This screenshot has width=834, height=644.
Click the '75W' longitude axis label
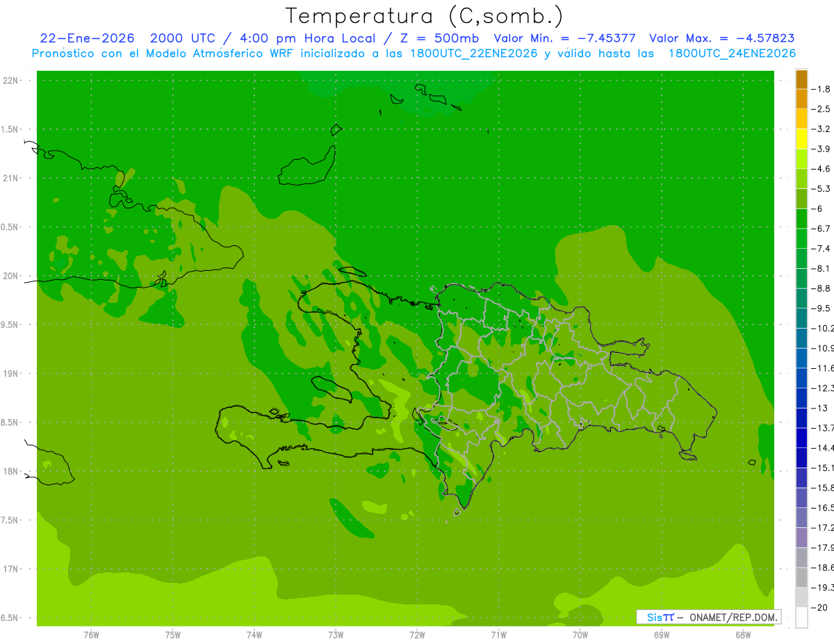[x=173, y=634]
